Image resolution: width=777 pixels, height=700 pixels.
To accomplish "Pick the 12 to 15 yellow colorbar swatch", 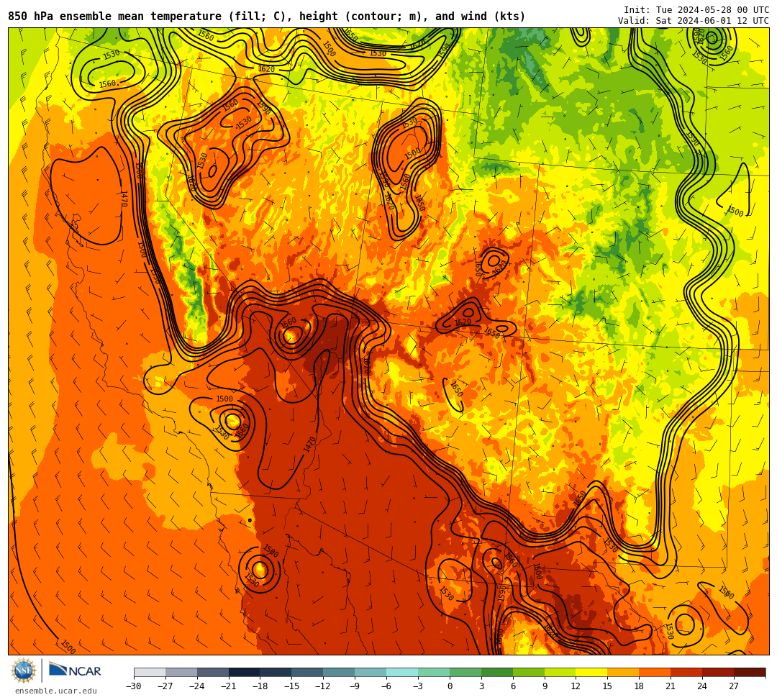I will pos(591,672).
